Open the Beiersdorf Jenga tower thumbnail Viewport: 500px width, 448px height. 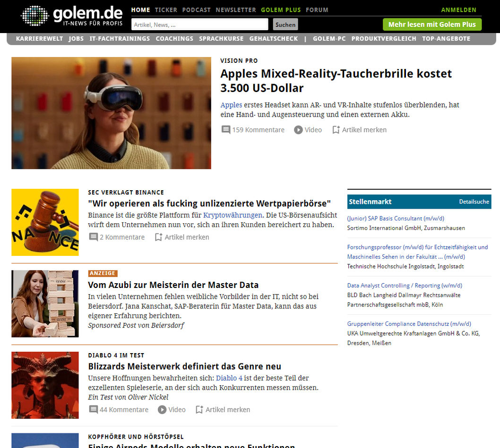click(45, 304)
